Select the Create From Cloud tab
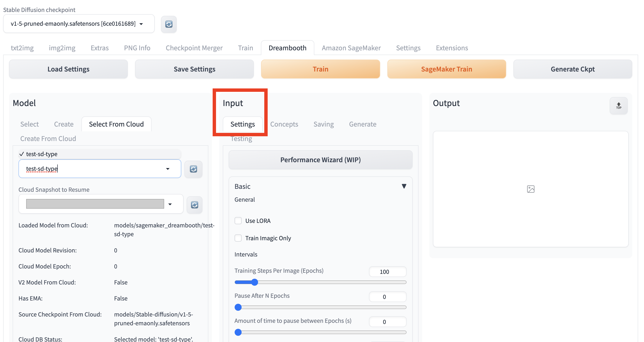 coord(48,139)
